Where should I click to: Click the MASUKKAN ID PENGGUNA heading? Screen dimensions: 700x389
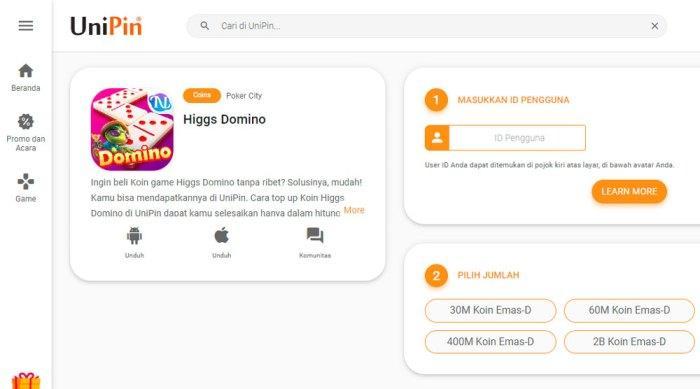[513, 100]
